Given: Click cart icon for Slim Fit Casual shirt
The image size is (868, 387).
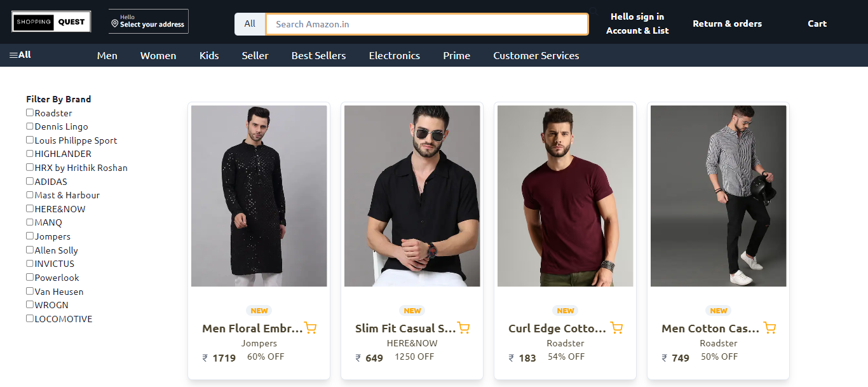Looking at the screenshot, I should tap(463, 328).
